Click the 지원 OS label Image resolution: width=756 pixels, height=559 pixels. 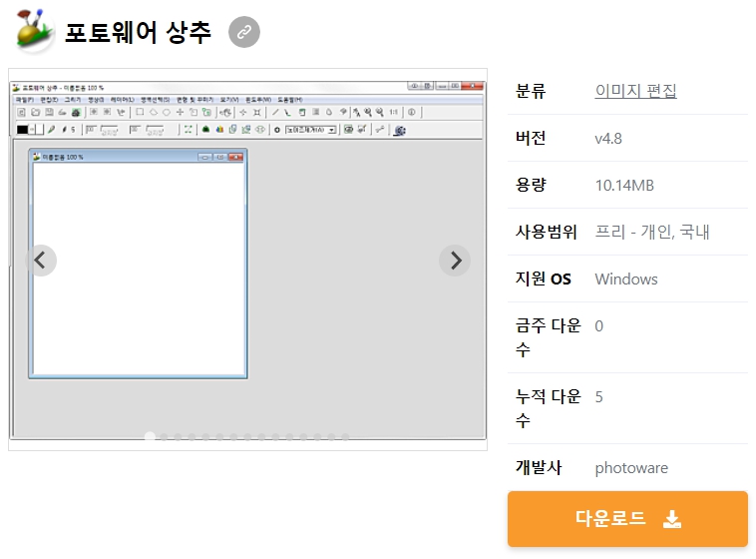(543, 279)
